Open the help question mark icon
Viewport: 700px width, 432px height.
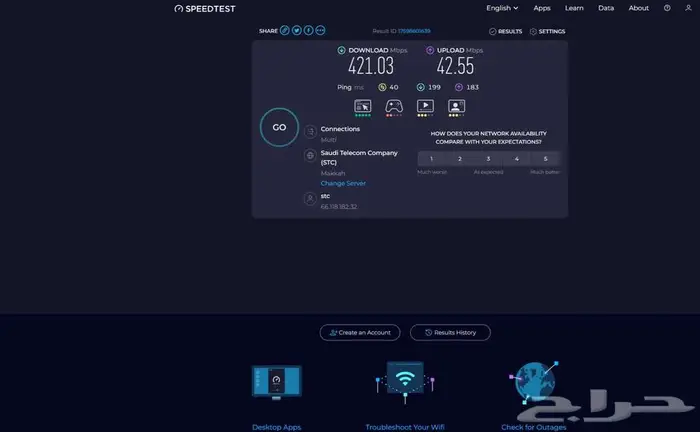click(x=667, y=8)
